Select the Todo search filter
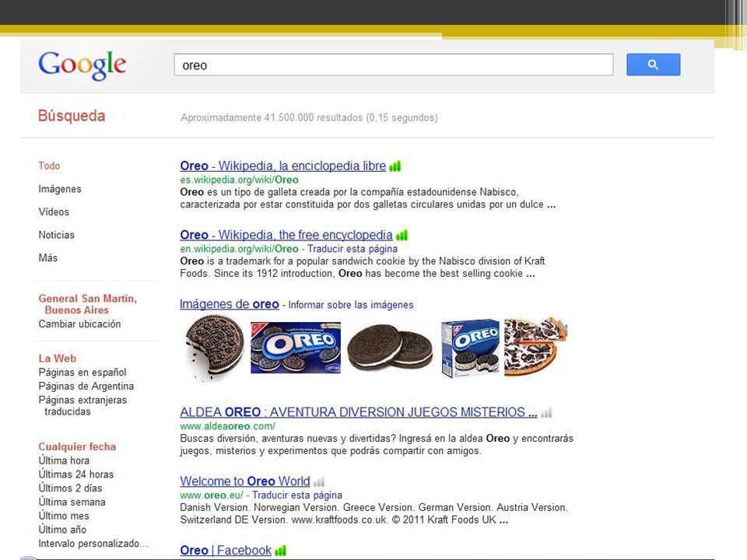The height and width of the screenshot is (560, 747). click(49, 166)
